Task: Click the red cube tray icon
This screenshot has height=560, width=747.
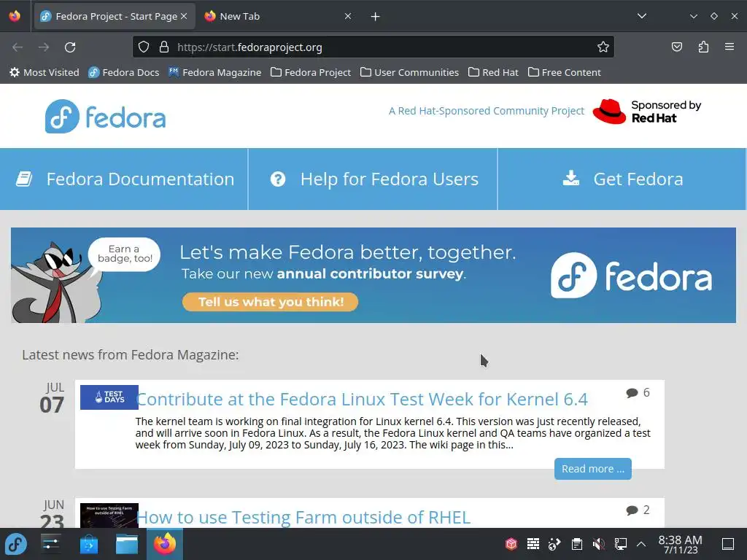Action: (511, 544)
